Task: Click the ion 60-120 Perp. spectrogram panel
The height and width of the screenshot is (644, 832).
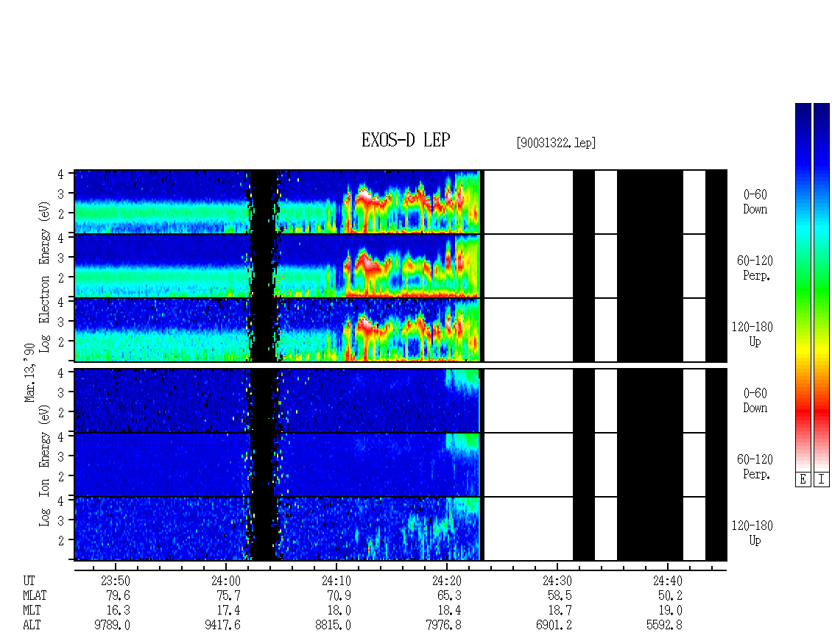Action: pyautogui.click(x=401, y=464)
